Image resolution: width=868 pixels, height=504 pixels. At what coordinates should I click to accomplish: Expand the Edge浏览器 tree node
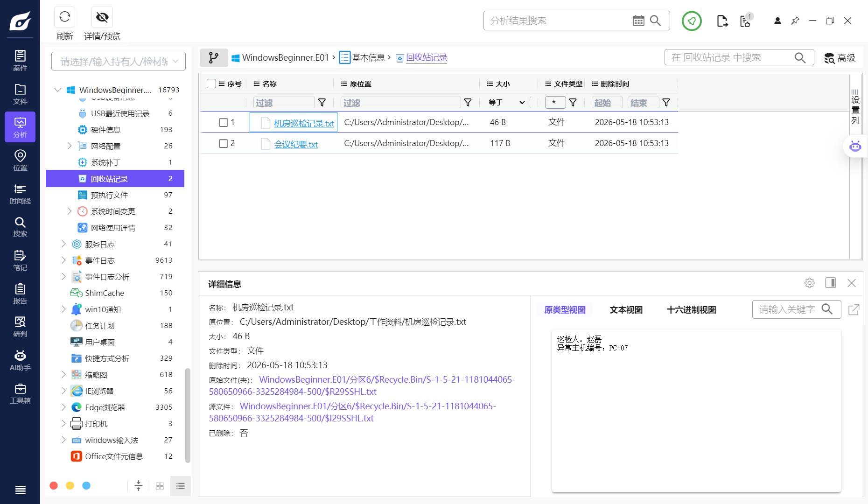[63, 407]
